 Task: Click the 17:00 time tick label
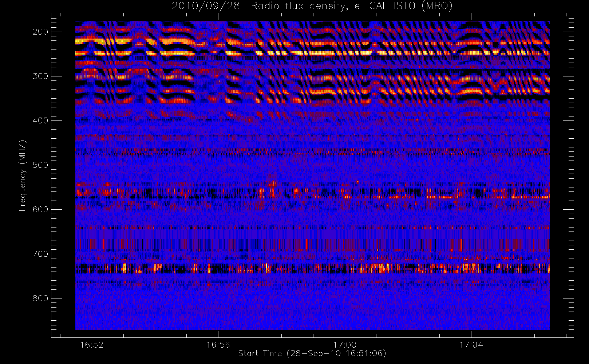point(345,345)
